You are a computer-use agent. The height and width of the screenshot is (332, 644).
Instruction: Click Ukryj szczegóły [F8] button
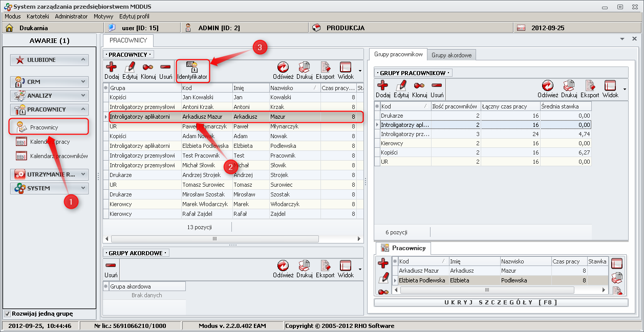click(x=501, y=302)
